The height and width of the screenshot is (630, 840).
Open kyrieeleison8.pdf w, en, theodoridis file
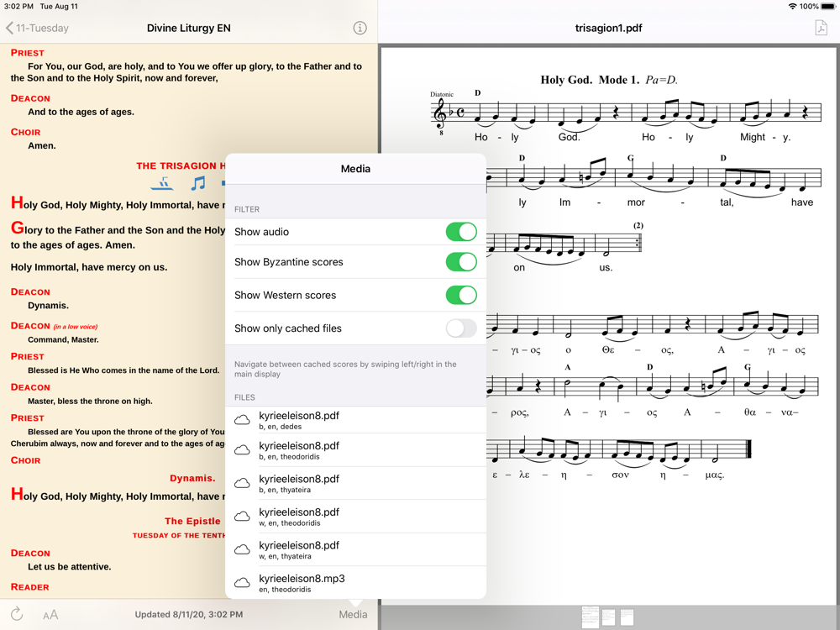pyautogui.click(x=355, y=517)
